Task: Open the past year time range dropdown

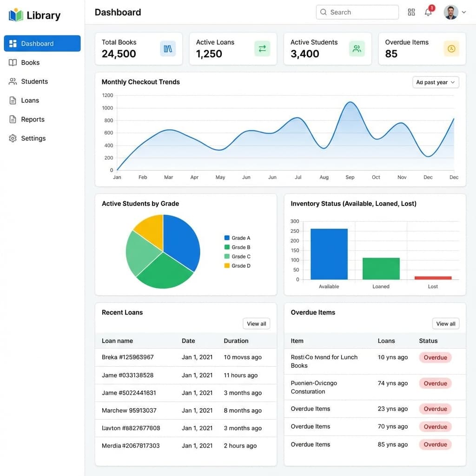Action: pyautogui.click(x=436, y=82)
